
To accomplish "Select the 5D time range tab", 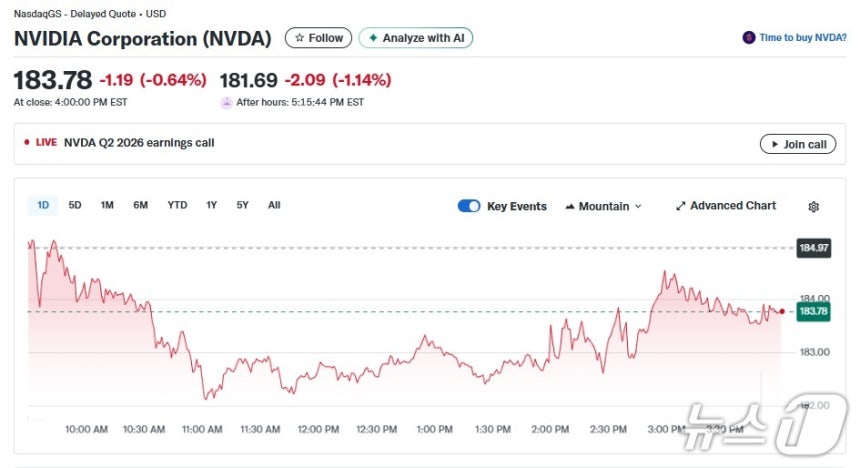I will point(75,205).
